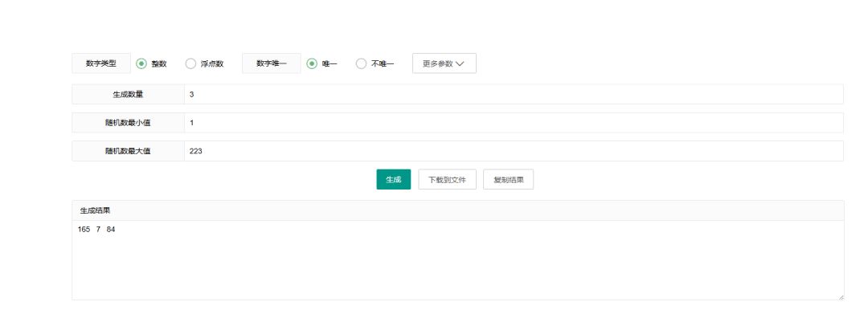
Task: Click the 随机数最大值 input field
Action: 513,151
